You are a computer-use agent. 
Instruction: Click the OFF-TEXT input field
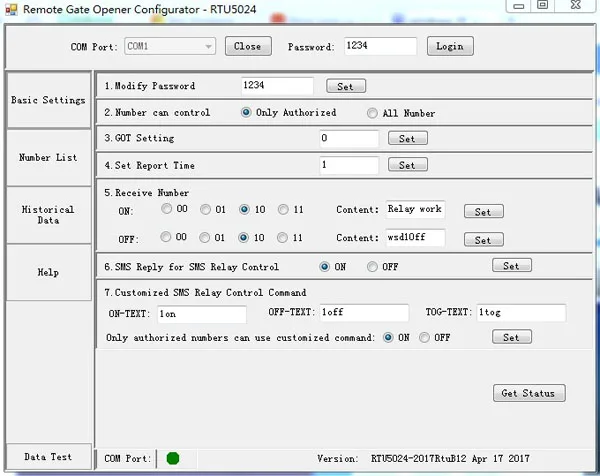coord(364,313)
